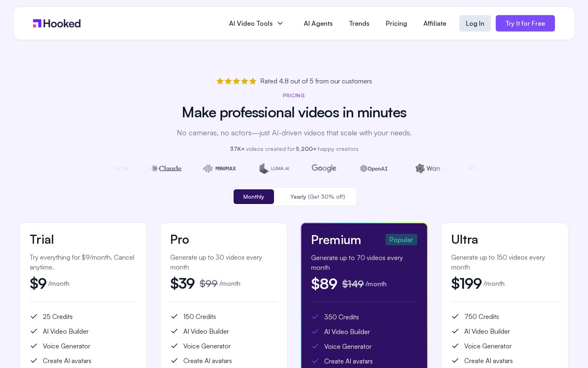
Task: Click the Hooked brand name text
Action: pyautogui.click(x=62, y=23)
